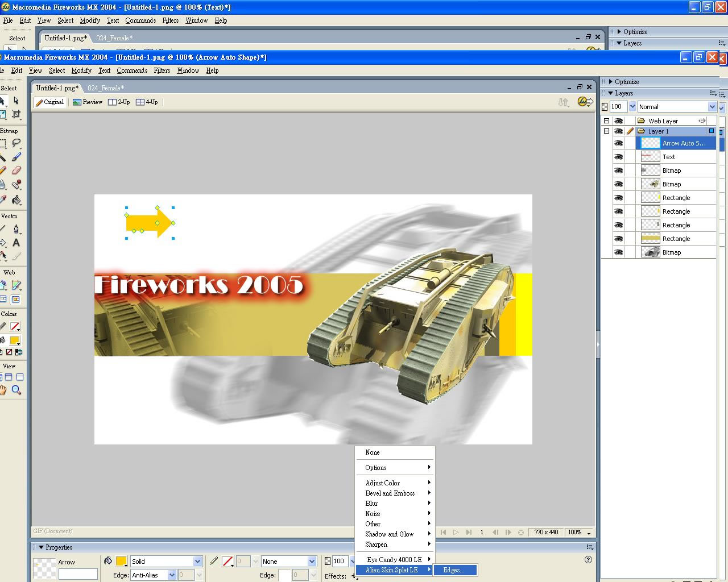Image resolution: width=728 pixels, height=582 pixels.
Task: Click the Fill Color swatch in Properties panel
Action: [121, 561]
